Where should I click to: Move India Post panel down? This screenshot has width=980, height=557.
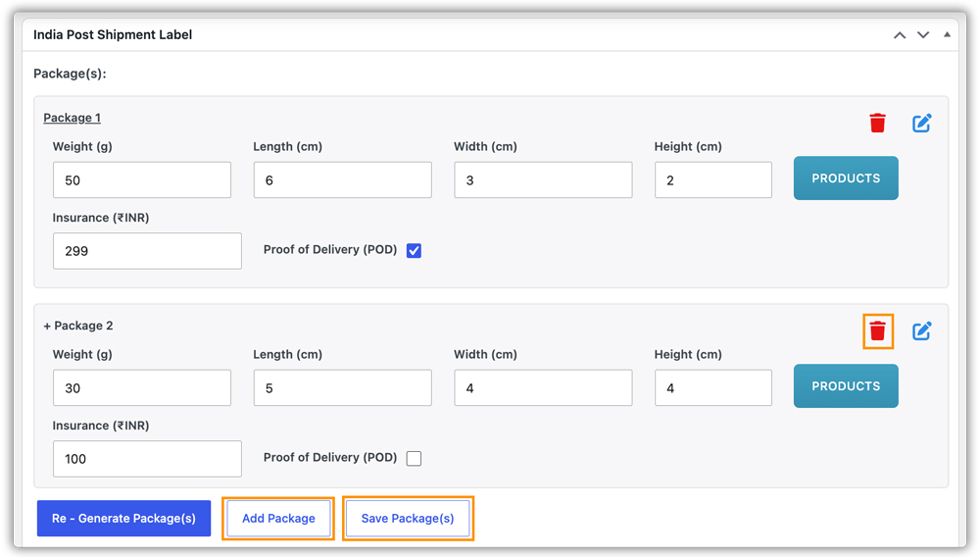tap(923, 35)
